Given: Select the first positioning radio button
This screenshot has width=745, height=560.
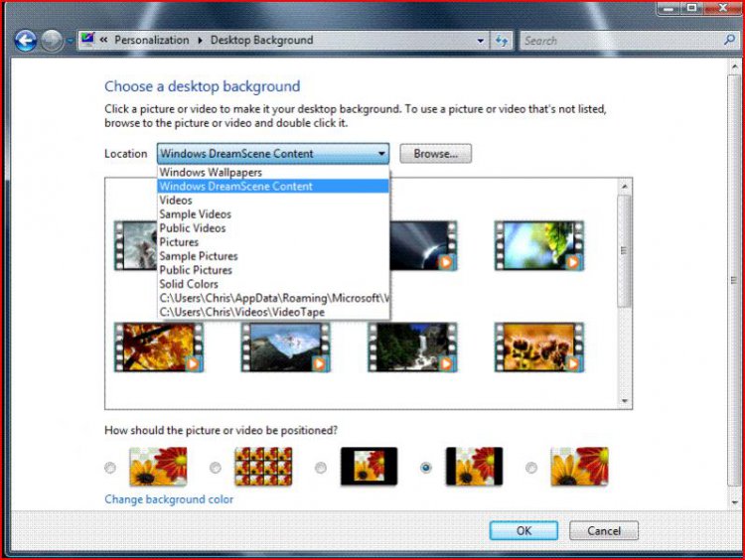Looking at the screenshot, I should [110, 468].
